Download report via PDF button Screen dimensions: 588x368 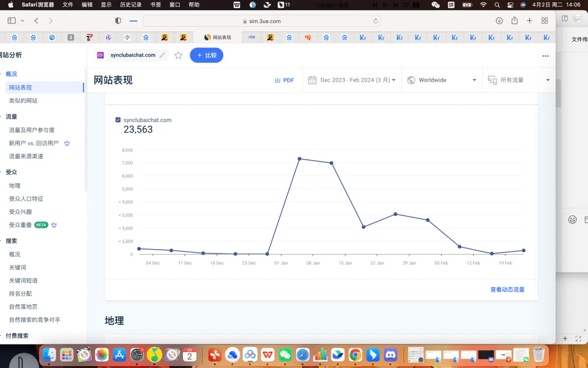coord(284,80)
